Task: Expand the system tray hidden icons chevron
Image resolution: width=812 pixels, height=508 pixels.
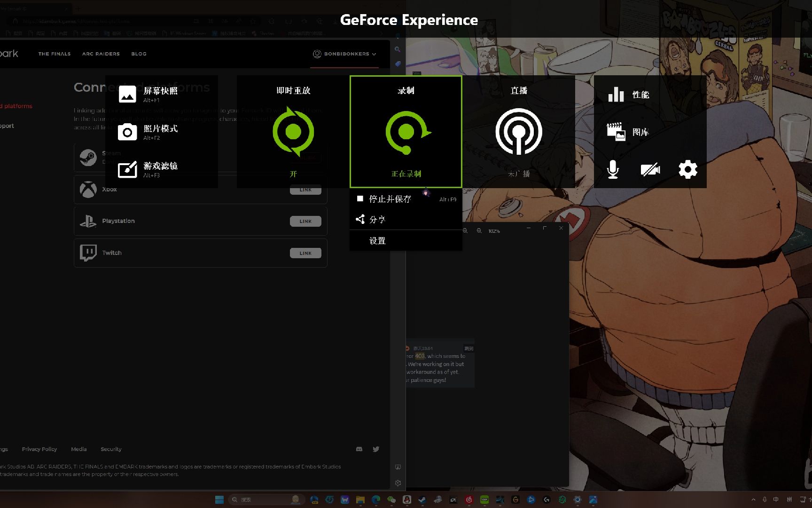Action: 753,500
